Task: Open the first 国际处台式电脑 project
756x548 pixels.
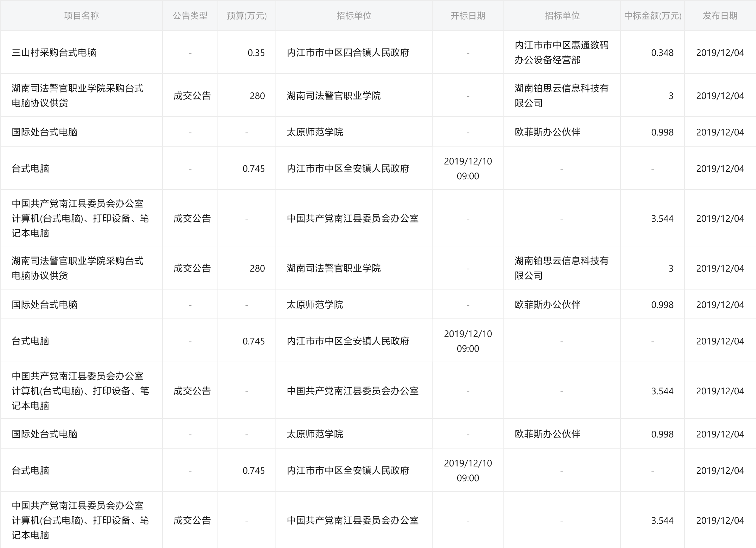Action: click(x=45, y=132)
